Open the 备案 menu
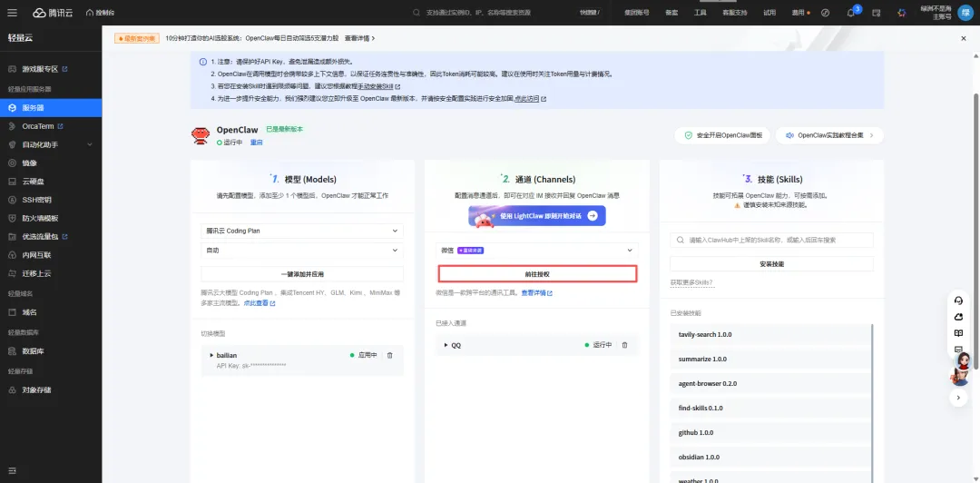This screenshot has height=483, width=980. 671,13
